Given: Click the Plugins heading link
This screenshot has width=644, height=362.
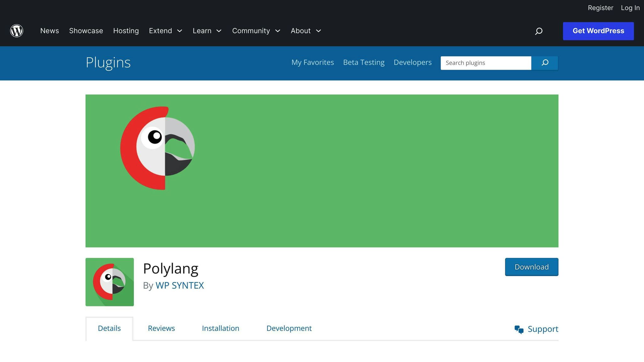Looking at the screenshot, I should coord(108,63).
